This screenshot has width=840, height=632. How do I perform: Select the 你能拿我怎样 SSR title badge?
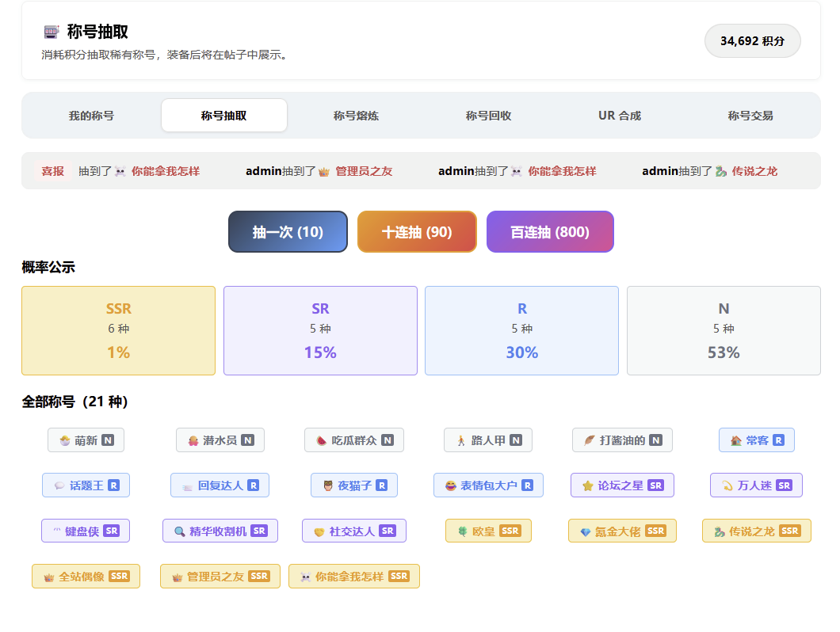point(354,577)
